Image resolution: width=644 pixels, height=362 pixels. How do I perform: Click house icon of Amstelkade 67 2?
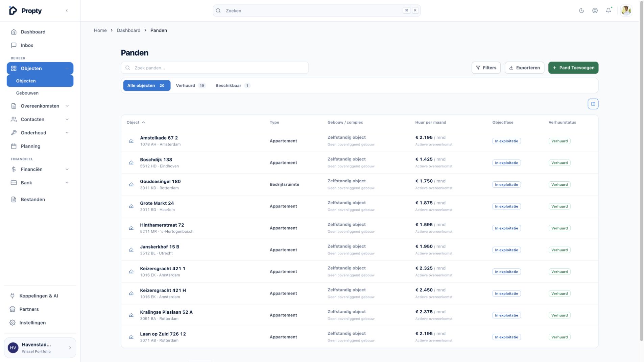click(131, 141)
